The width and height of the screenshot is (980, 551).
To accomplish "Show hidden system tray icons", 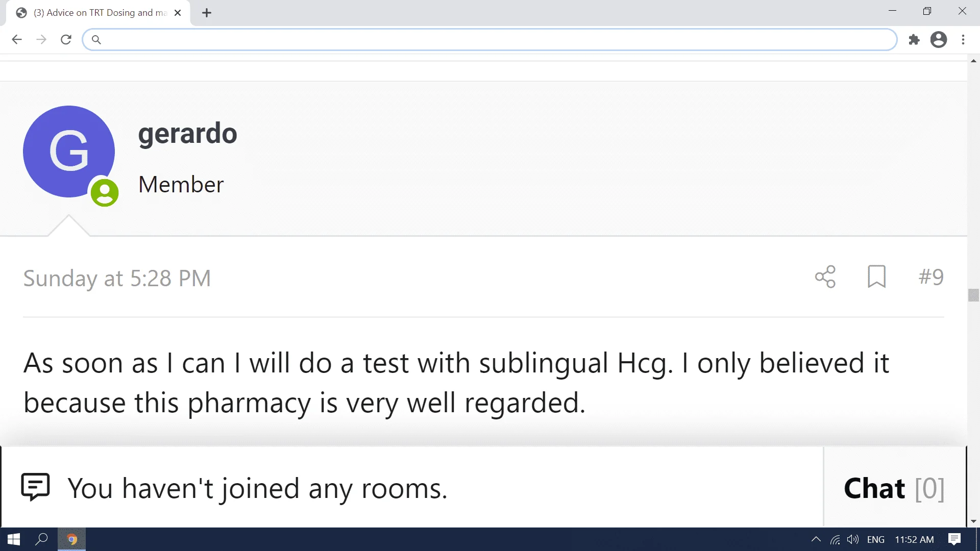I will coord(816,539).
